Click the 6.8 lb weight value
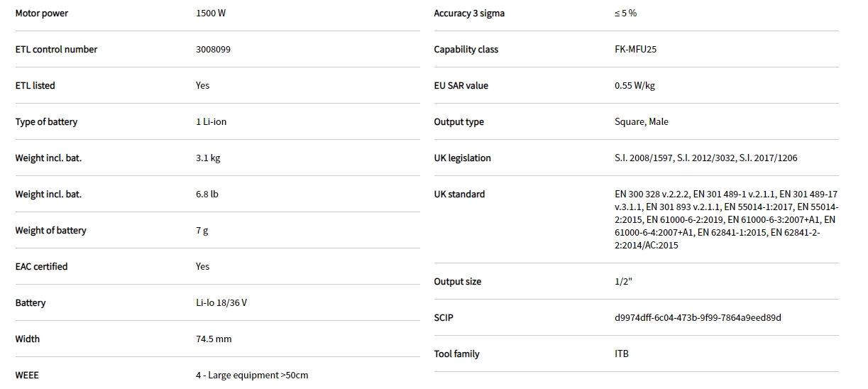This screenshot has width=868, height=389. (207, 194)
